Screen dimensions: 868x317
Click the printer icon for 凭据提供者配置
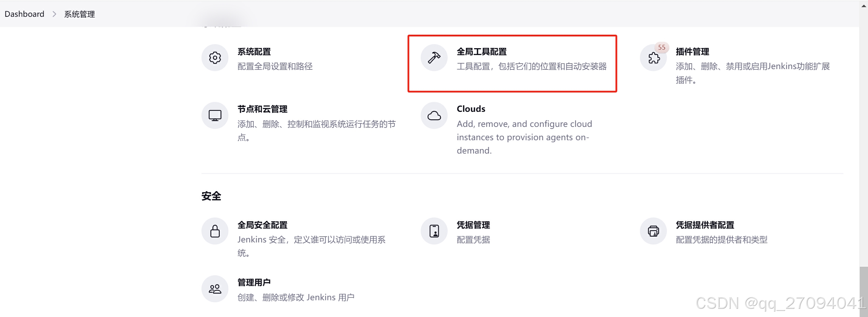[653, 231]
